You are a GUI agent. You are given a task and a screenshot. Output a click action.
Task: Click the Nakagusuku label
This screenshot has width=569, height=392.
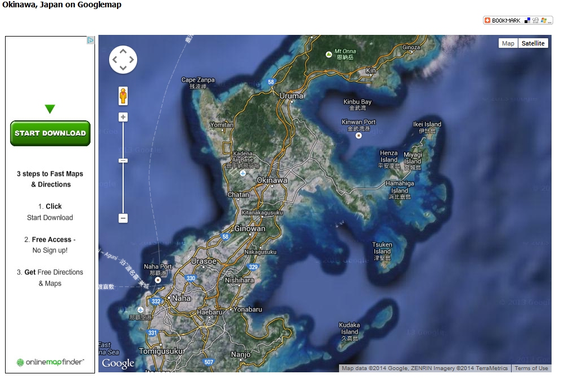click(260, 252)
